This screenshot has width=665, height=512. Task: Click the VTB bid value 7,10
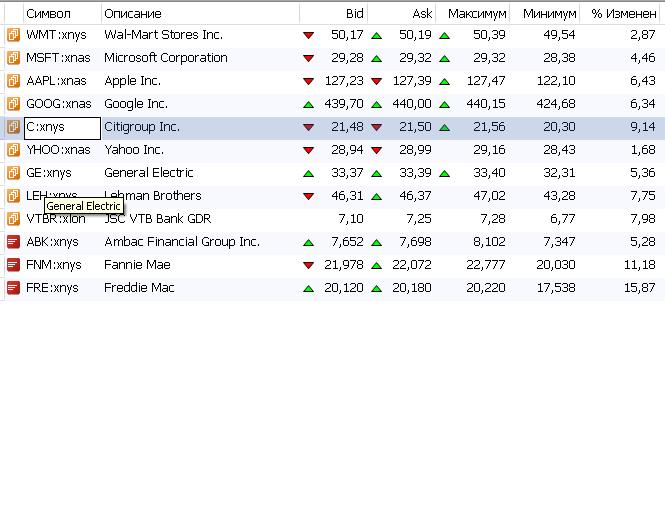pos(351,218)
